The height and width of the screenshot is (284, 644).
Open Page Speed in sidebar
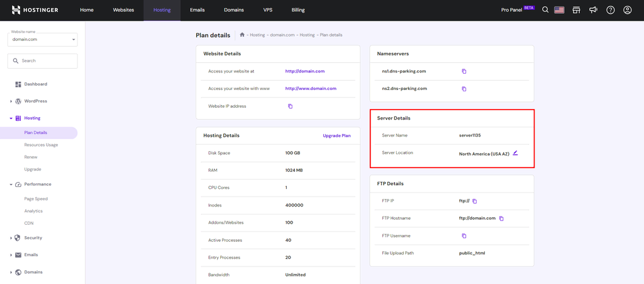click(x=36, y=199)
